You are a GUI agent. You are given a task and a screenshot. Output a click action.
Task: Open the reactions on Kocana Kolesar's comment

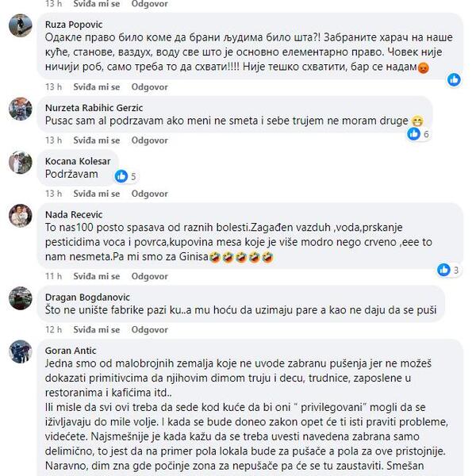pos(125,176)
